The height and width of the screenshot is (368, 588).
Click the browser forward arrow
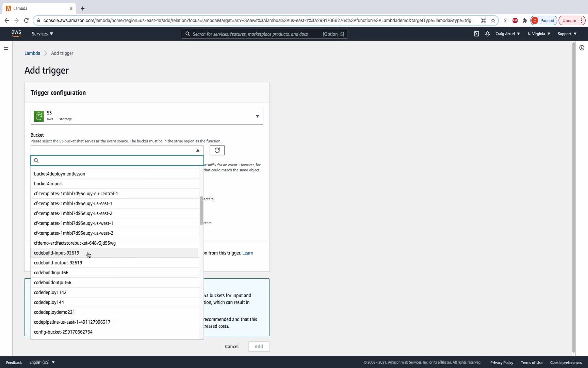[x=16, y=20]
